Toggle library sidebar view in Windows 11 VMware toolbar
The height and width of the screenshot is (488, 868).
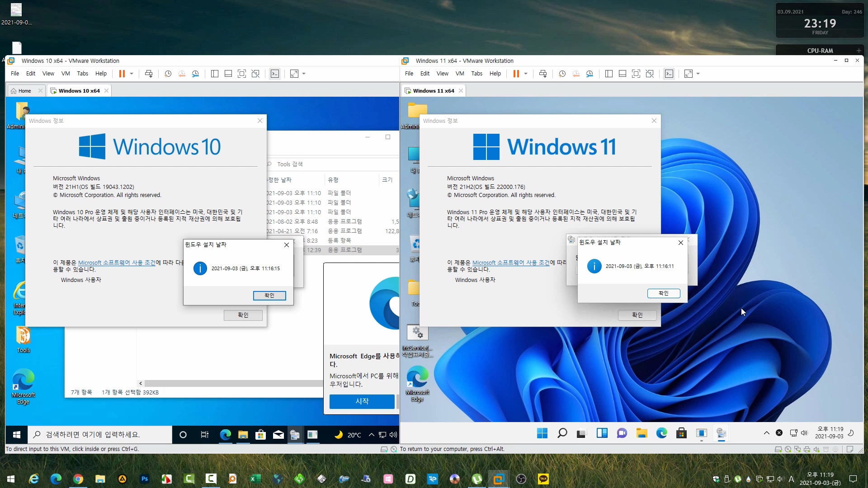[x=609, y=74]
